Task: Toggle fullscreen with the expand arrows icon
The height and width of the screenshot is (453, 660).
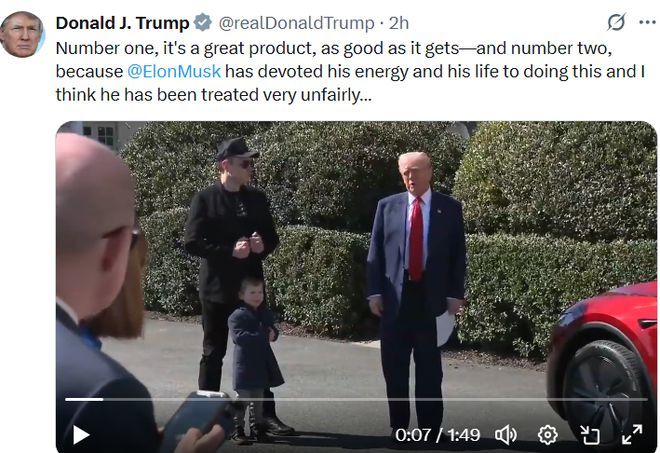Action: click(632, 434)
